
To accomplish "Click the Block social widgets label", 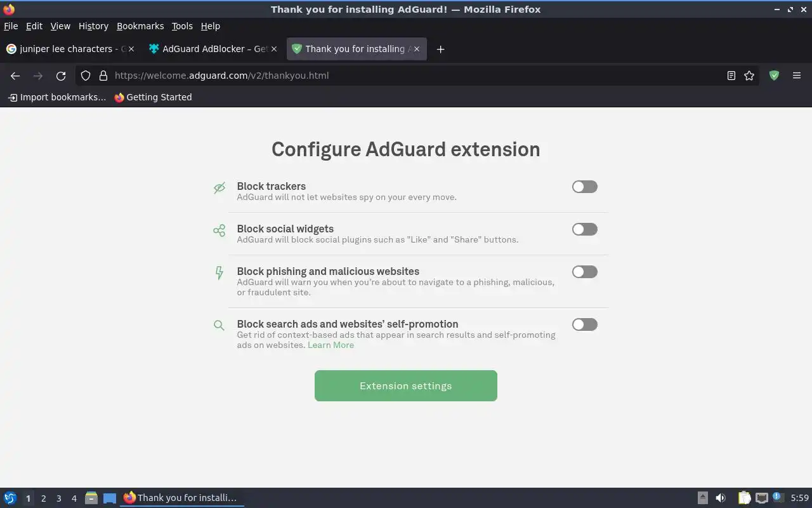I will click(x=285, y=229).
